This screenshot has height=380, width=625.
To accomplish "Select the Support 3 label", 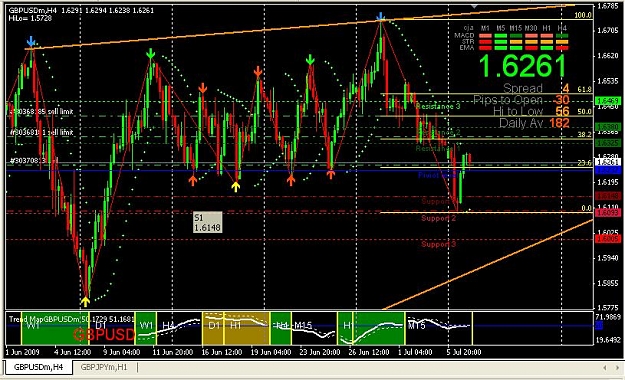I will (x=438, y=244).
